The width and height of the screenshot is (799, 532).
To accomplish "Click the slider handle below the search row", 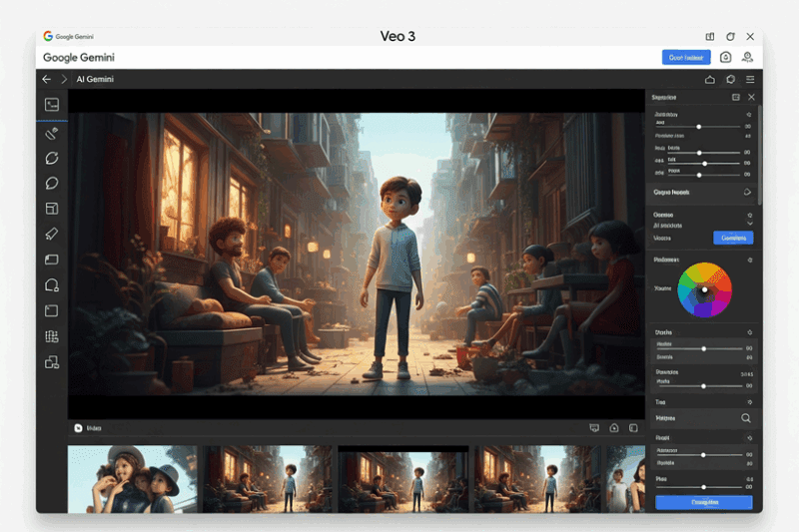I will pyautogui.click(x=703, y=455).
